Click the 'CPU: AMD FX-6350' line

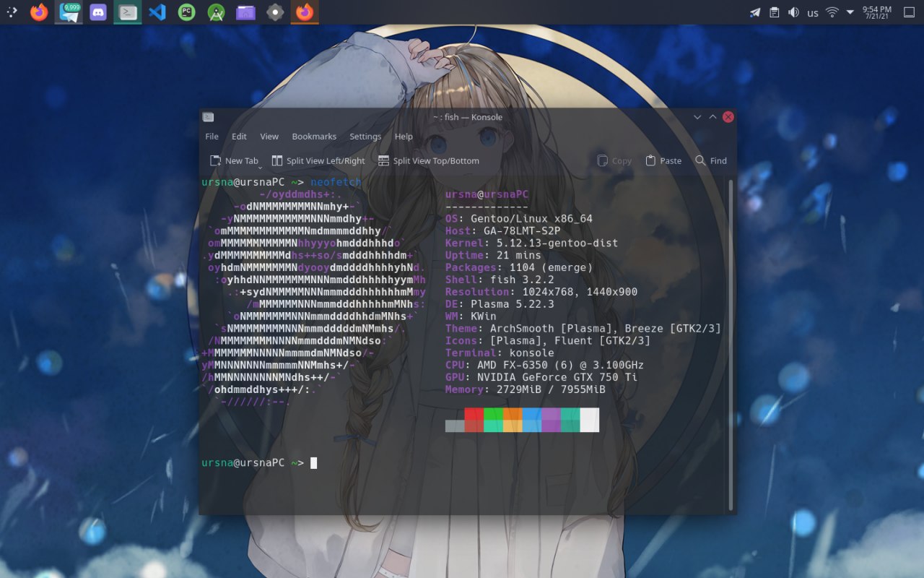click(545, 365)
